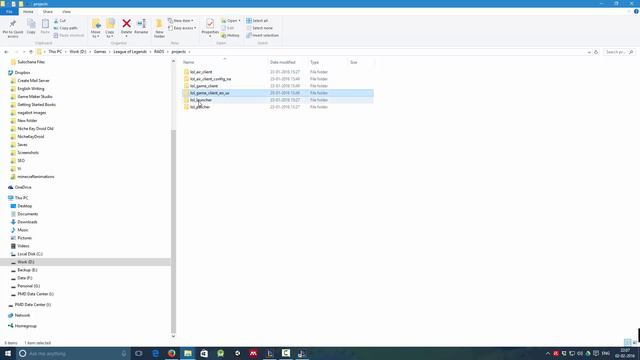Open the address bar history dropdown
The image size is (640, 360).
click(589, 52)
